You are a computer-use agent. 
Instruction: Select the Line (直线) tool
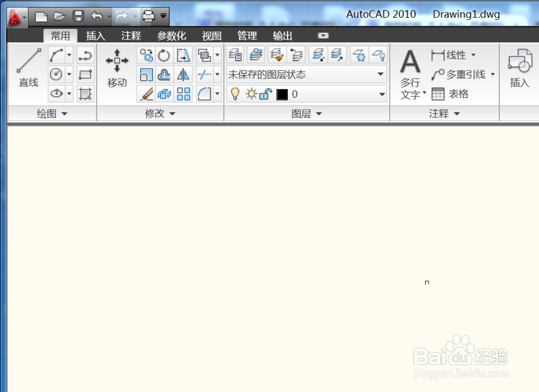(29, 68)
